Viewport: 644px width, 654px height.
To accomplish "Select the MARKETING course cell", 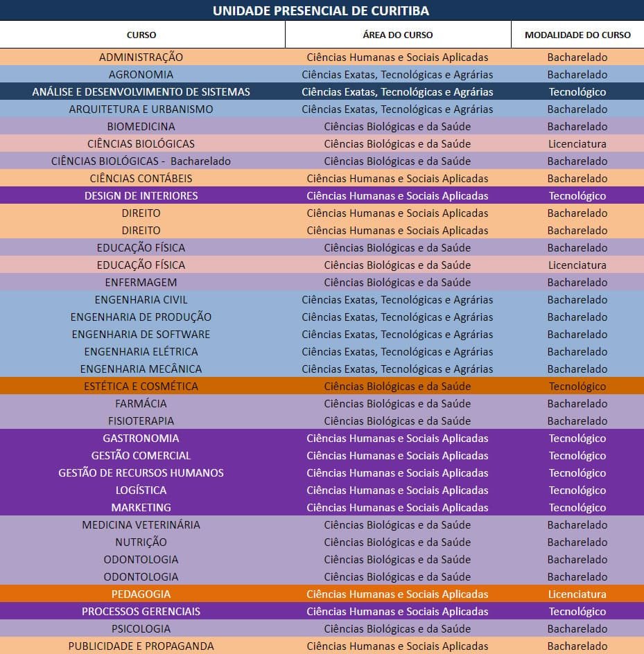I will pos(141,508).
